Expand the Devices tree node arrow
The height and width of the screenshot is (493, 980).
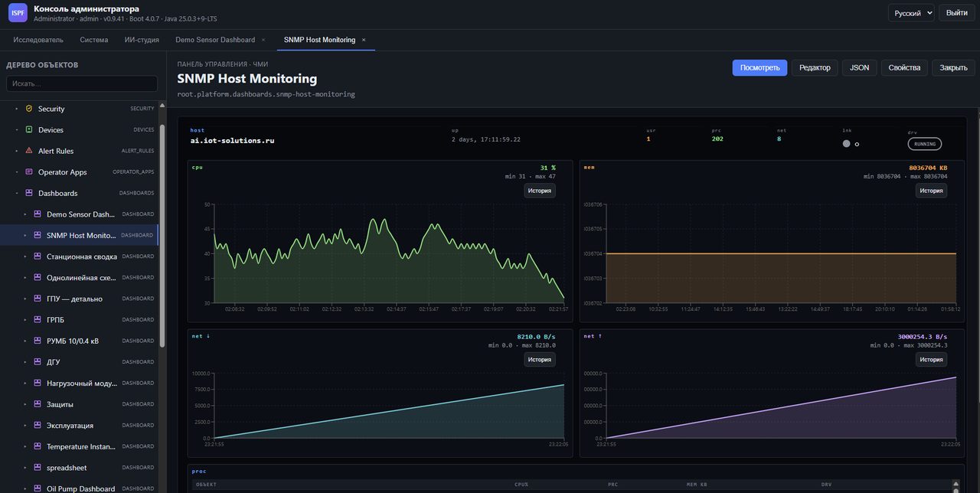coord(16,129)
